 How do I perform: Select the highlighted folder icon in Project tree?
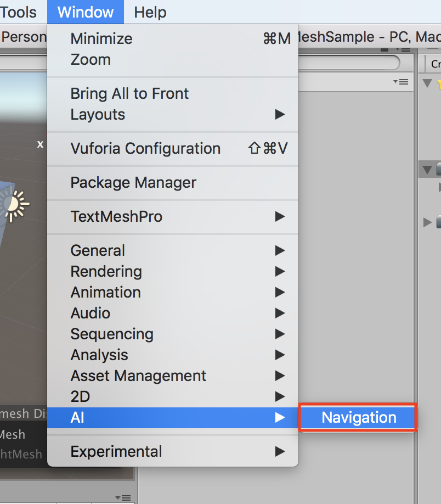point(438,170)
